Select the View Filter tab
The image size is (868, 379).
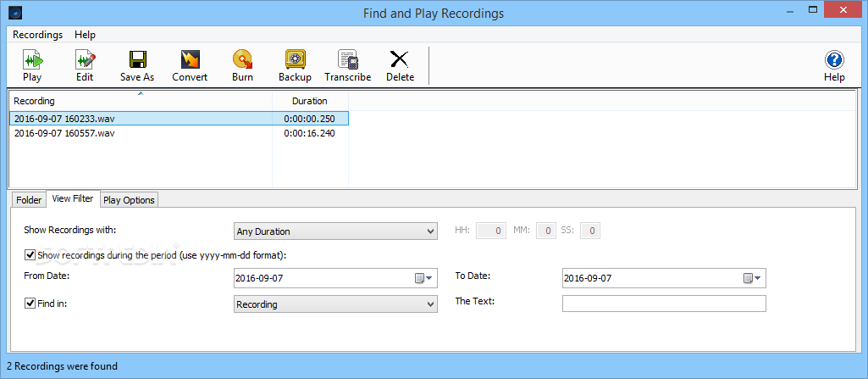coord(73,198)
